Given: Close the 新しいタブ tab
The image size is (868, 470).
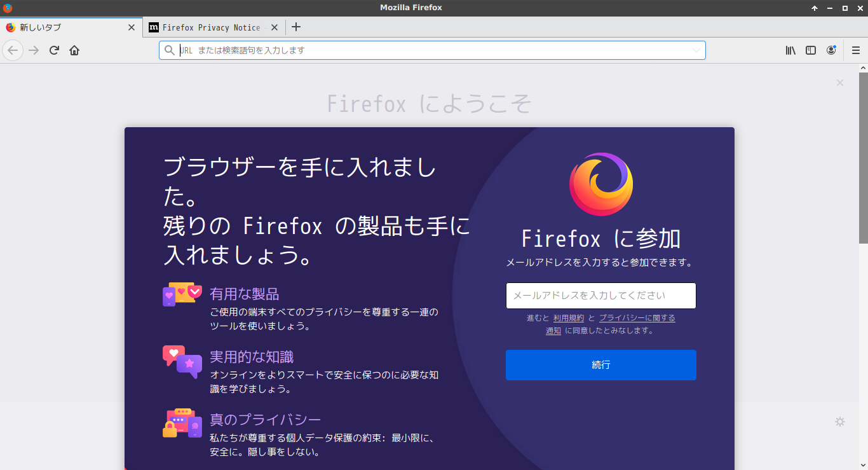Looking at the screenshot, I should [132, 27].
